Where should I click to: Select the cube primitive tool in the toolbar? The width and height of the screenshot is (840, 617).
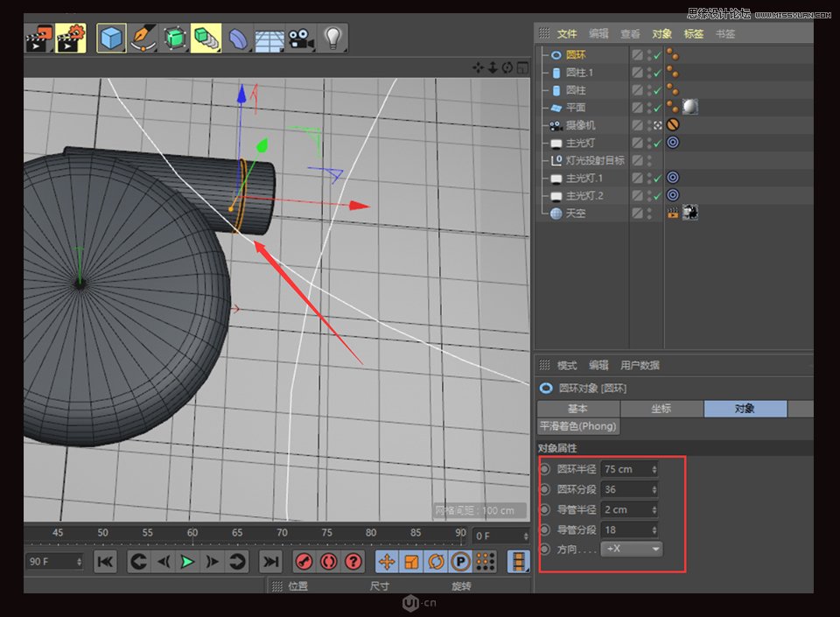tap(111, 37)
